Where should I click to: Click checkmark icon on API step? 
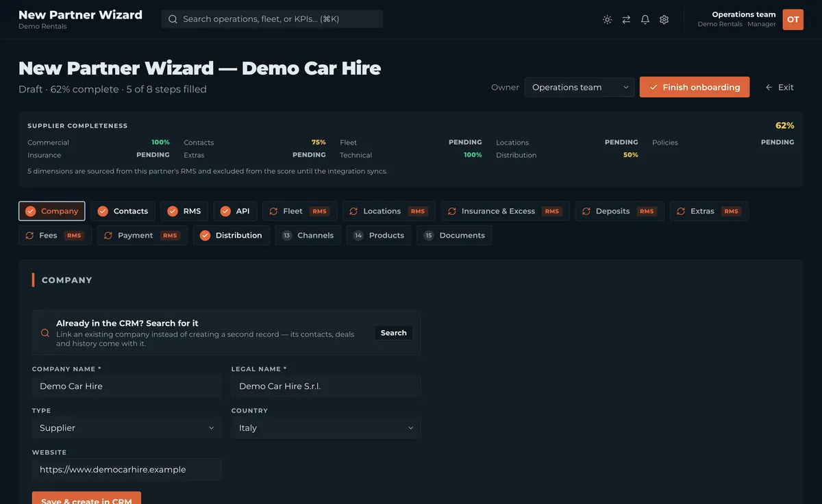pos(225,211)
